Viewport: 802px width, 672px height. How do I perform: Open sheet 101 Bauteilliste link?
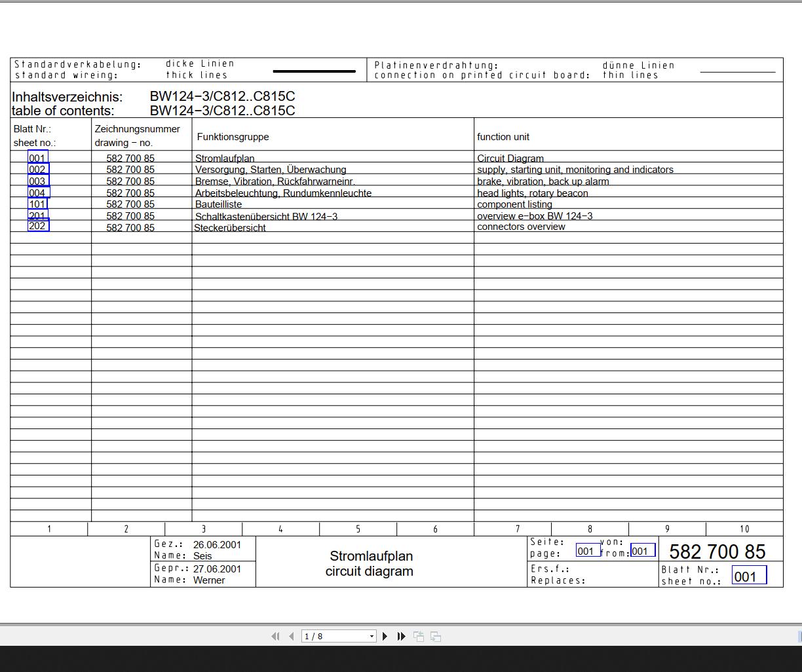pyautogui.click(x=37, y=204)
